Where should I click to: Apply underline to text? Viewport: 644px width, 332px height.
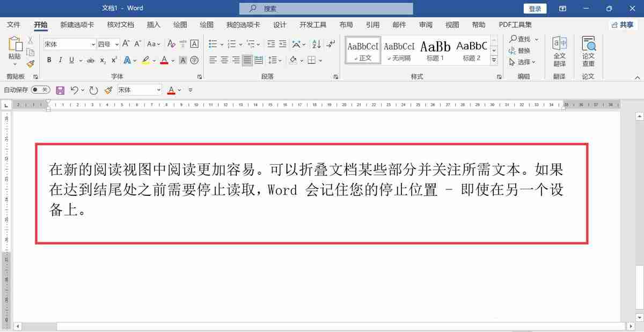click(70, 60)
